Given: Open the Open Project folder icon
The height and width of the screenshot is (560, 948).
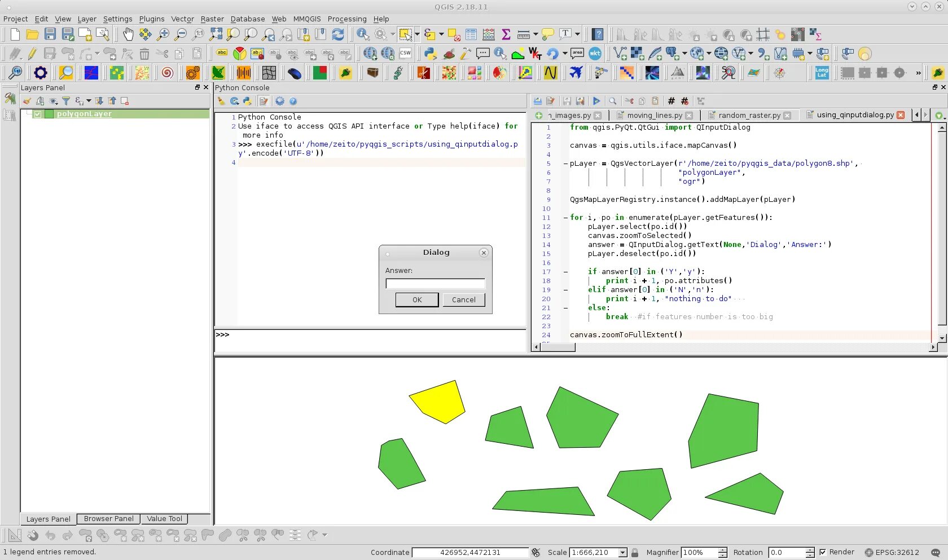Looking at the screenshot, I should point(32,34).
